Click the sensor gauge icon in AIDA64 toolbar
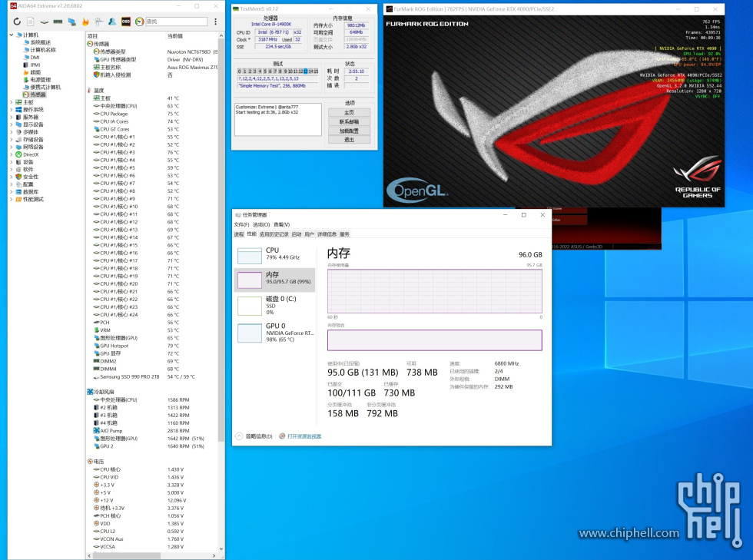This screenshot has width=753, height=560. [139, 22]
